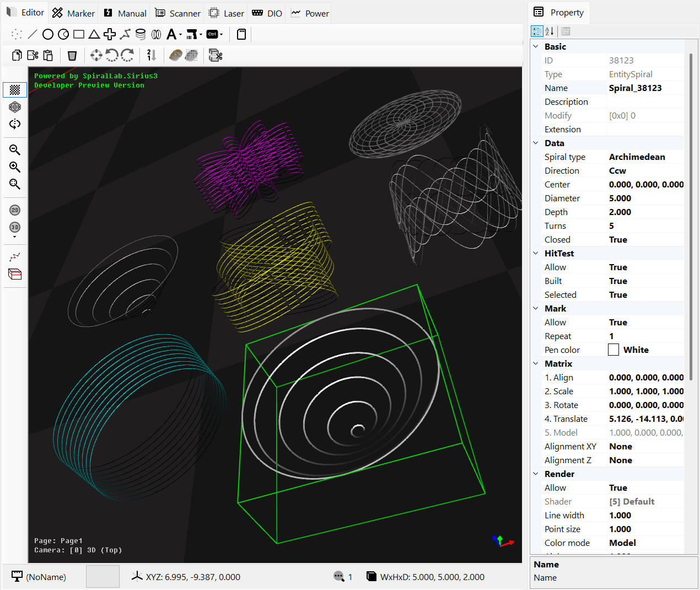Click the Zoom to fit icon
This screenshot has height=590, width=700.
pos(15,184)
